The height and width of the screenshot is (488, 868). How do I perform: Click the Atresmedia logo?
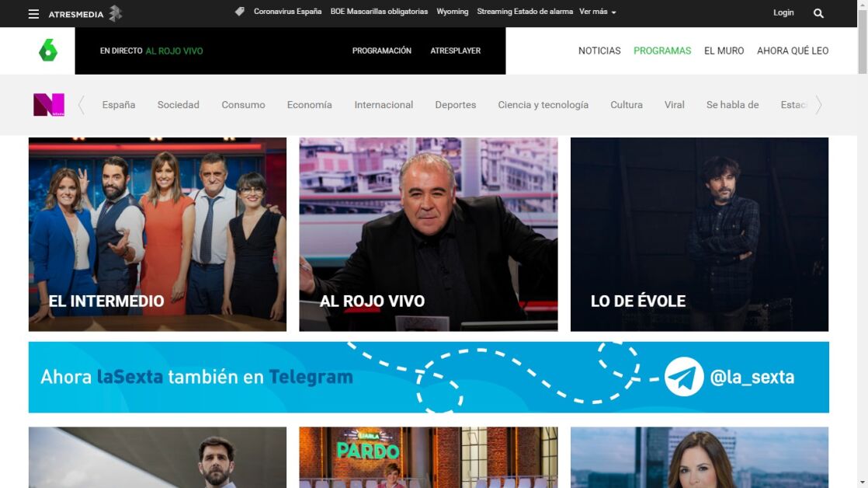[85, 14]
